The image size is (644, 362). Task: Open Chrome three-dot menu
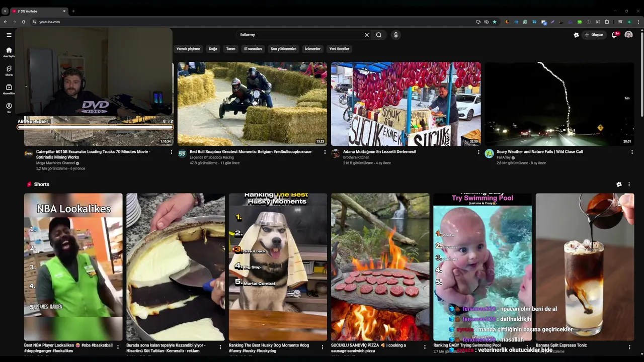point(638,22)
